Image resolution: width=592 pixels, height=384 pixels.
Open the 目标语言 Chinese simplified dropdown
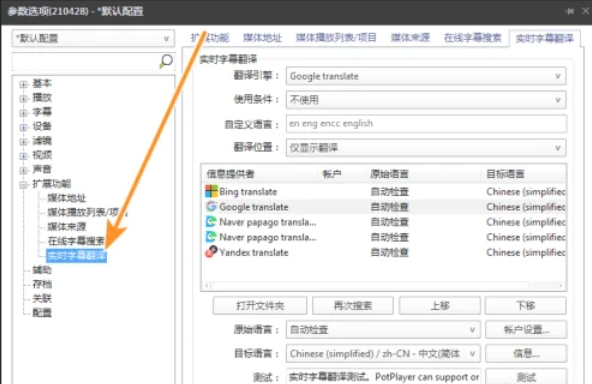(383, 354)
